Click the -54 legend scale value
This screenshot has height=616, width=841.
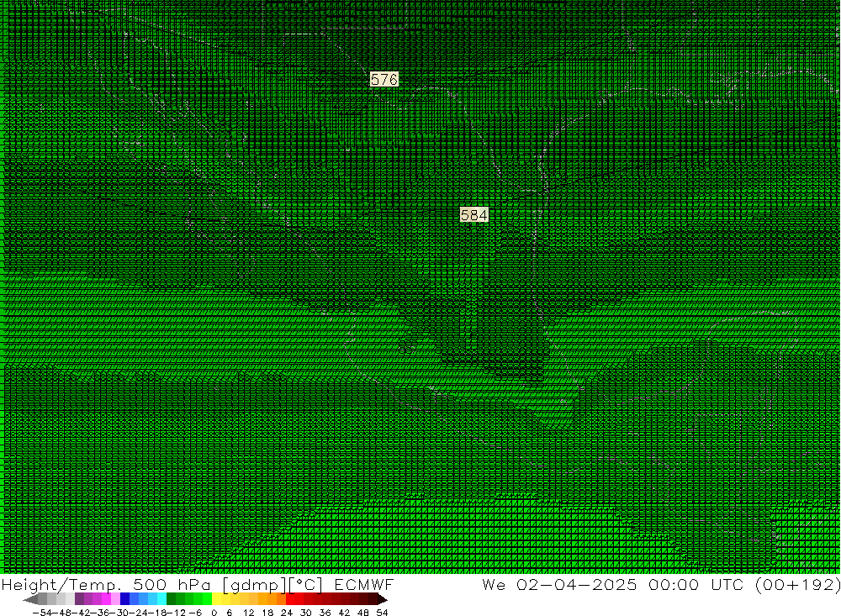[43, 613]
